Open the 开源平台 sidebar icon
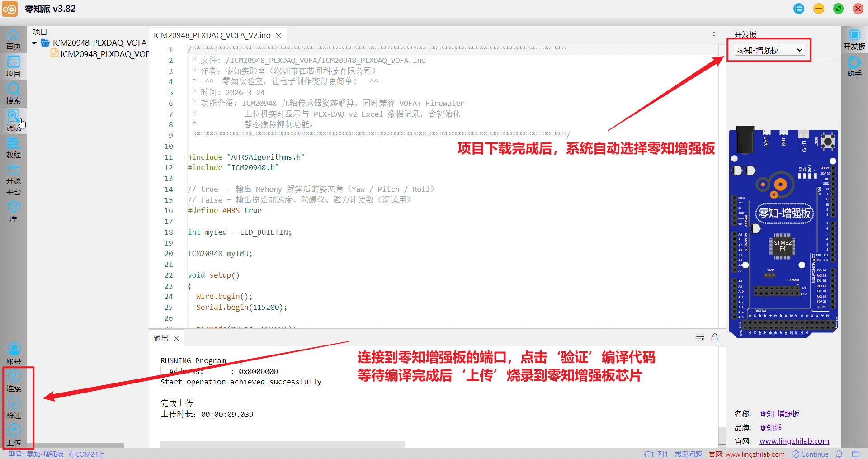Screen dimensions: 868x459 13,180
